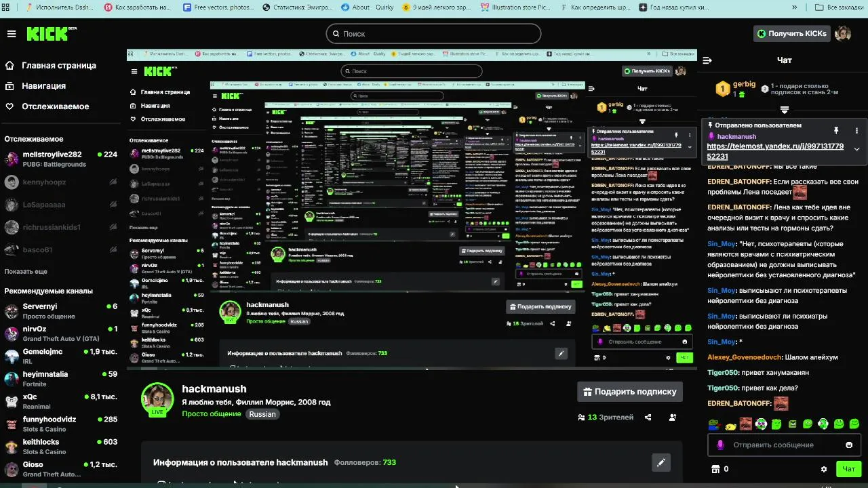Choose the last green smiley emote
The height and width of the screenshot is (488, 868).
854,424
